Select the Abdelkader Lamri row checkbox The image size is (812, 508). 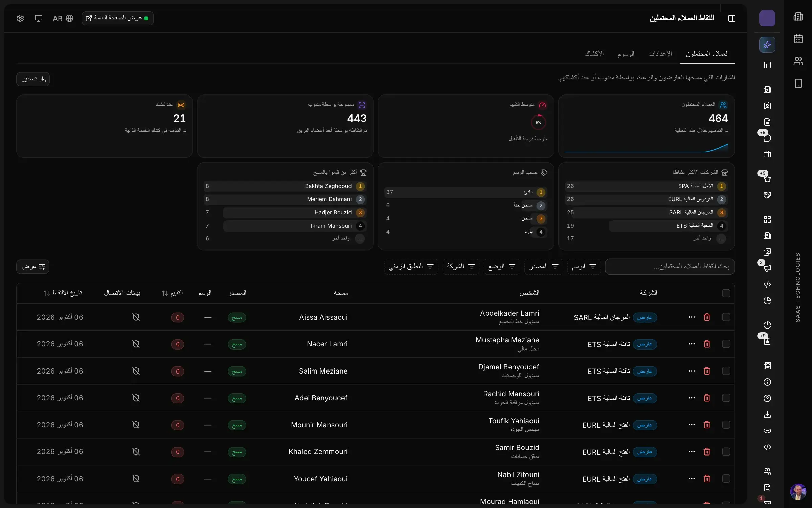[x=726, y=317]
